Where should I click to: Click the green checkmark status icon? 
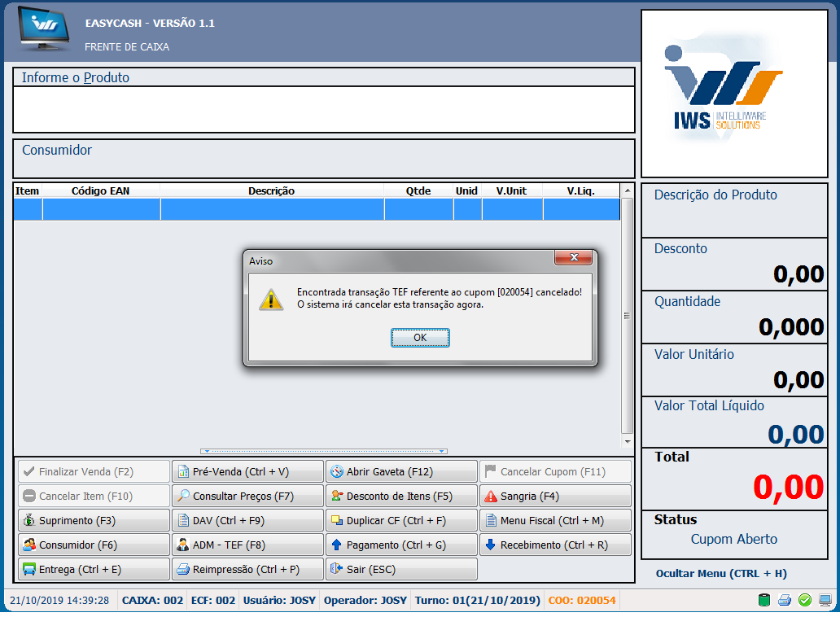click(805, 601)
